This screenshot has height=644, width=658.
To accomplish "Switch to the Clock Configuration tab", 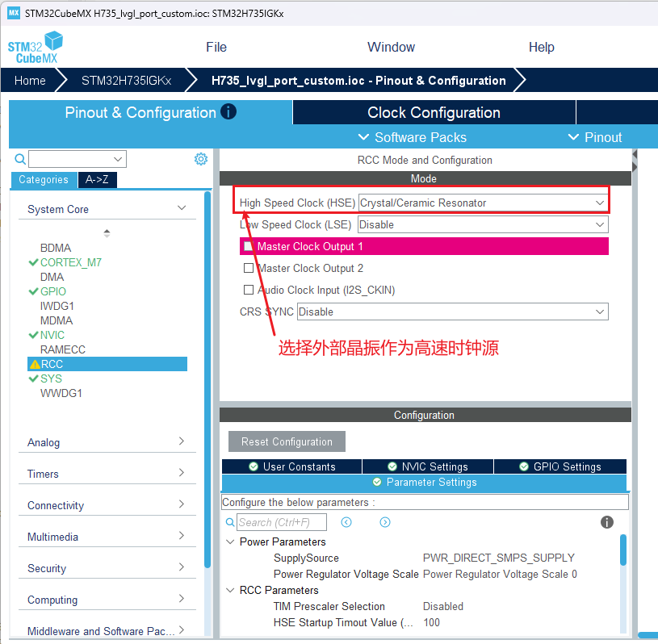I will pos(434,112).
